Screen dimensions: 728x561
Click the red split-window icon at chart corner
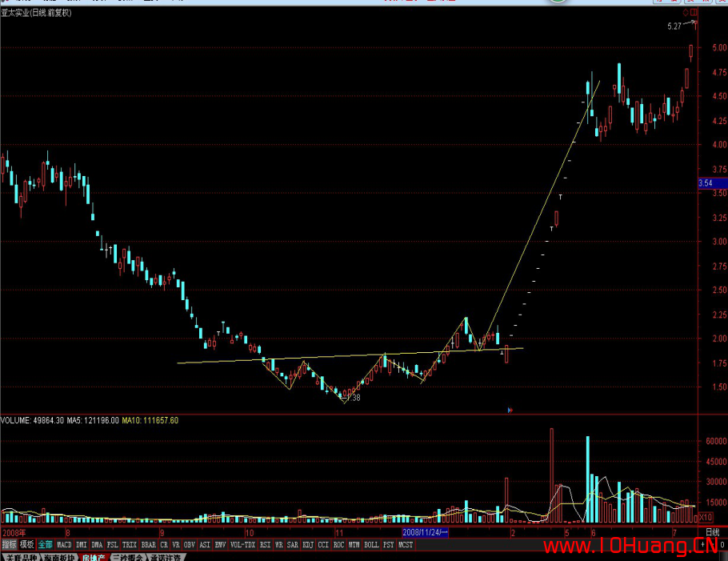coord(694,12)
